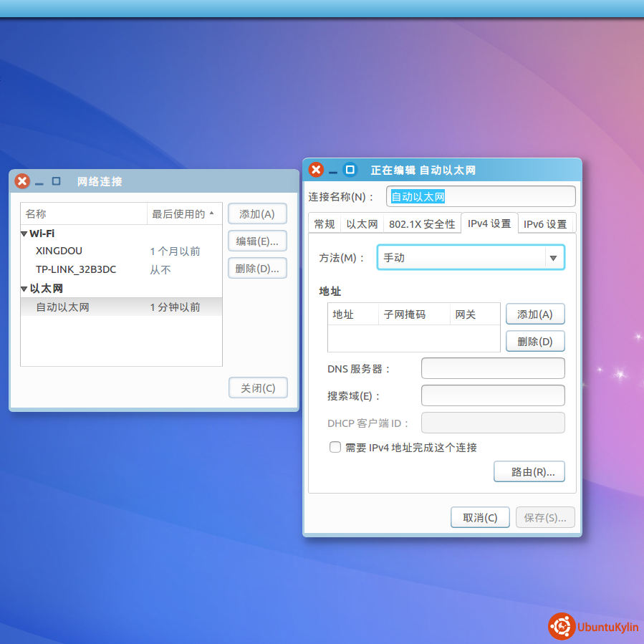
Task: Minimize the 正在编辑 自动以太网 dialog
Action: pyautogui.click(x=333, y=171)
